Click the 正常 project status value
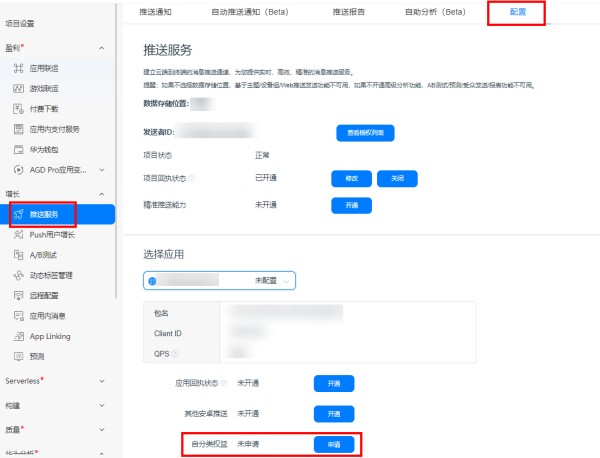 point(262,155)
